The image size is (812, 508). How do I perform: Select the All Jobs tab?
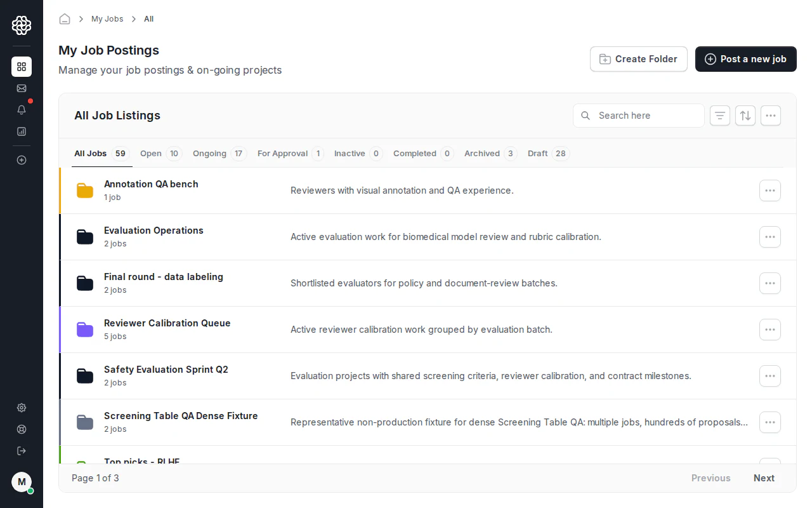[101, 154]
